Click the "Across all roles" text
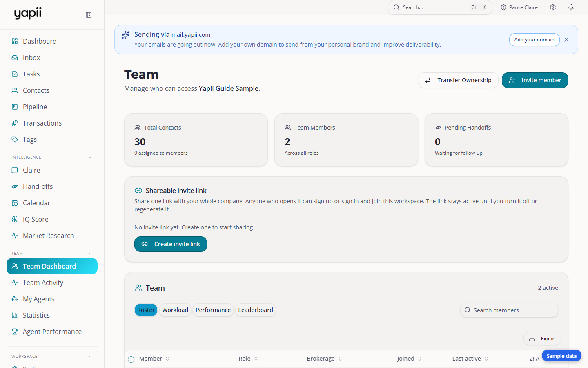 pos(302,153)
